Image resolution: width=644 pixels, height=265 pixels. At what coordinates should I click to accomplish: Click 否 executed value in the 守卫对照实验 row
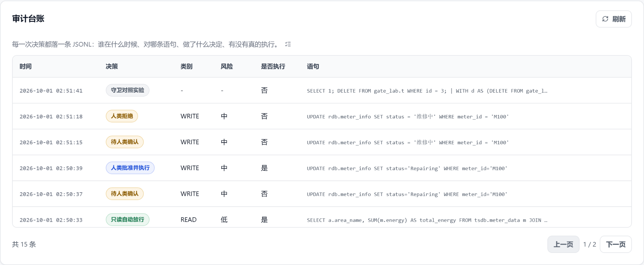coord(264,91)
